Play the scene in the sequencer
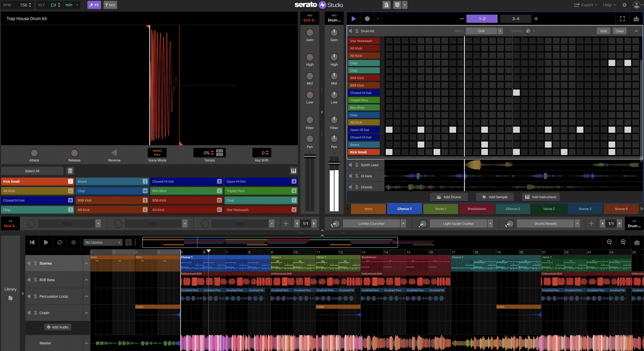Screen dimensions: 644x351 click(353, 19)
